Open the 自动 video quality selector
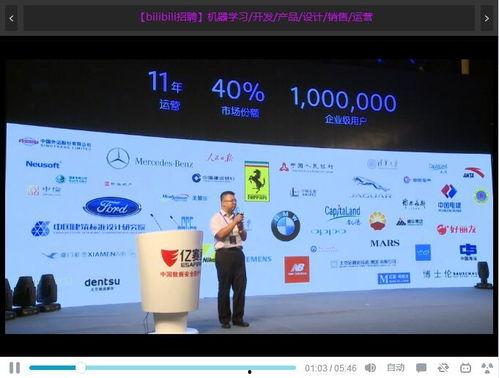 pyautogui.click(x=395, y=368)
